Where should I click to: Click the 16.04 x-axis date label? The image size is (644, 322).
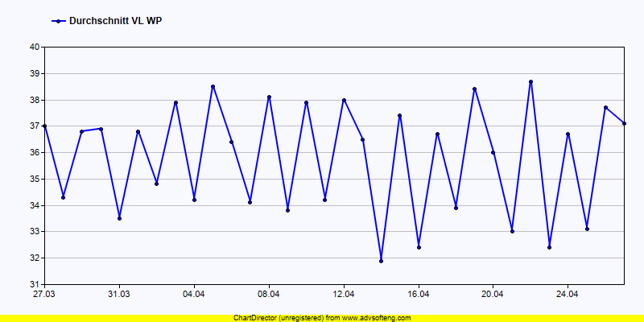[x=418, y=295]
